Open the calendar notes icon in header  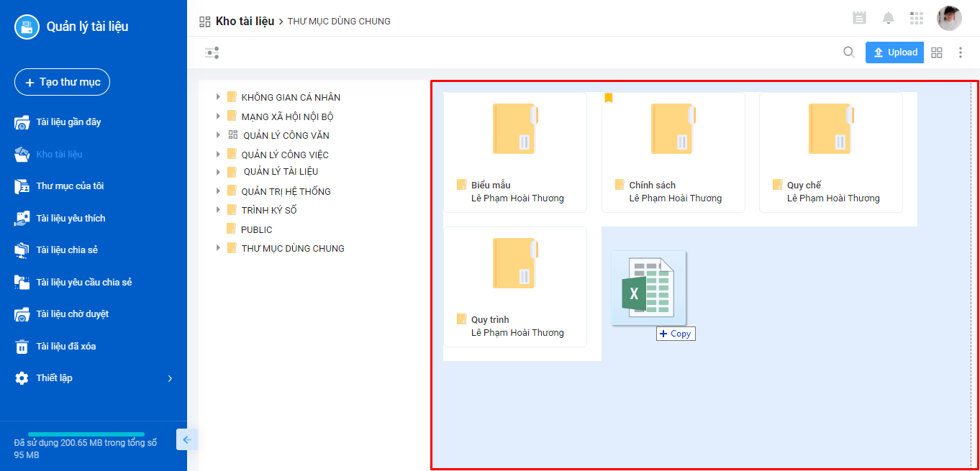(x=859, y=18)
